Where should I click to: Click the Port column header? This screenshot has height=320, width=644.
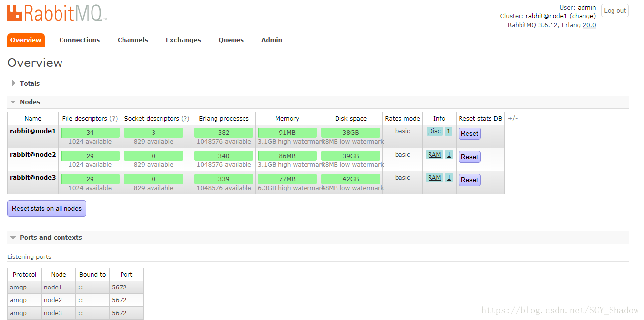click(x=126, y=275)
